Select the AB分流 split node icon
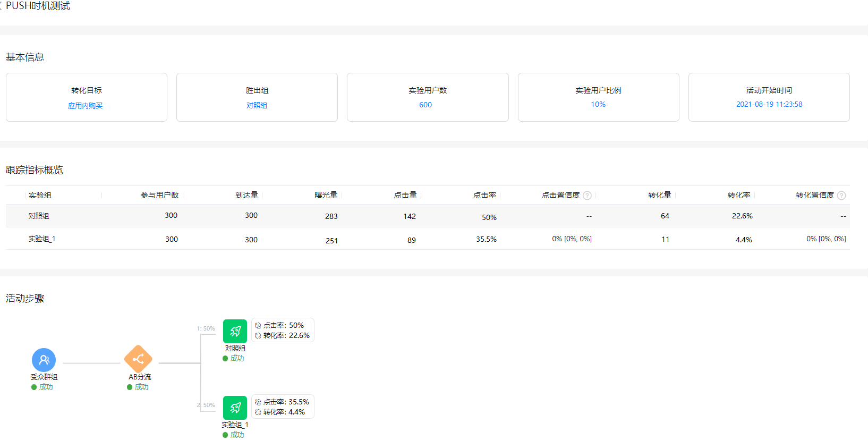 tap(138, 359)
